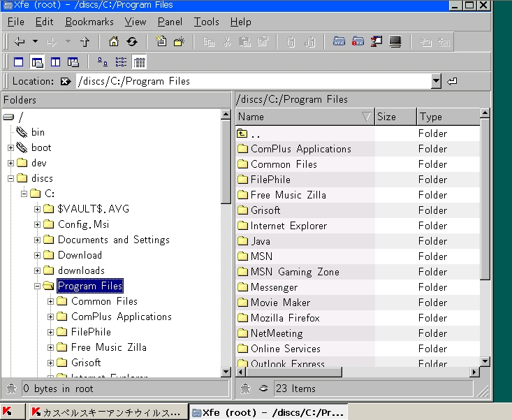Expand the Config.Msi tree node

click(37, 225)
